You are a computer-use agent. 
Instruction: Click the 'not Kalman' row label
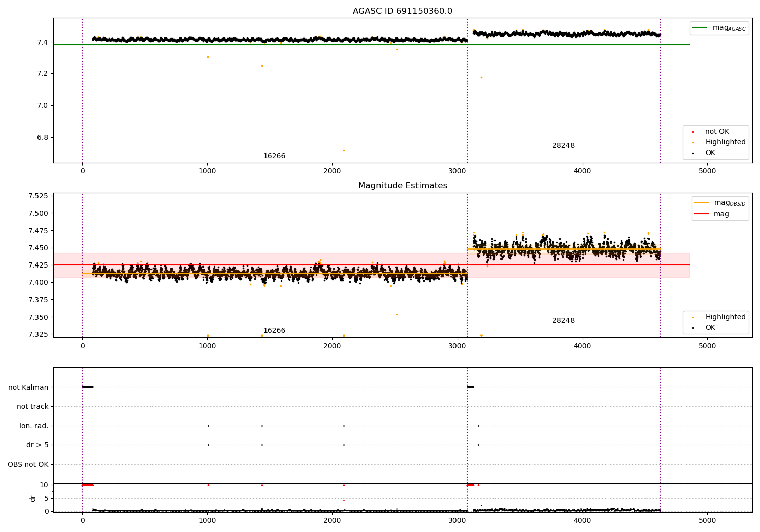(x=28, y=387)
